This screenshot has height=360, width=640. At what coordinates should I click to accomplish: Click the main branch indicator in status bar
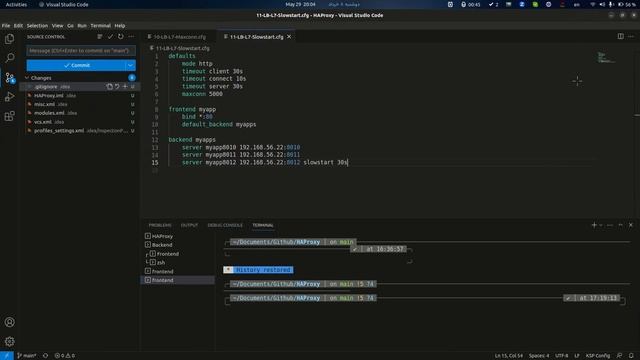click(27, 356)
